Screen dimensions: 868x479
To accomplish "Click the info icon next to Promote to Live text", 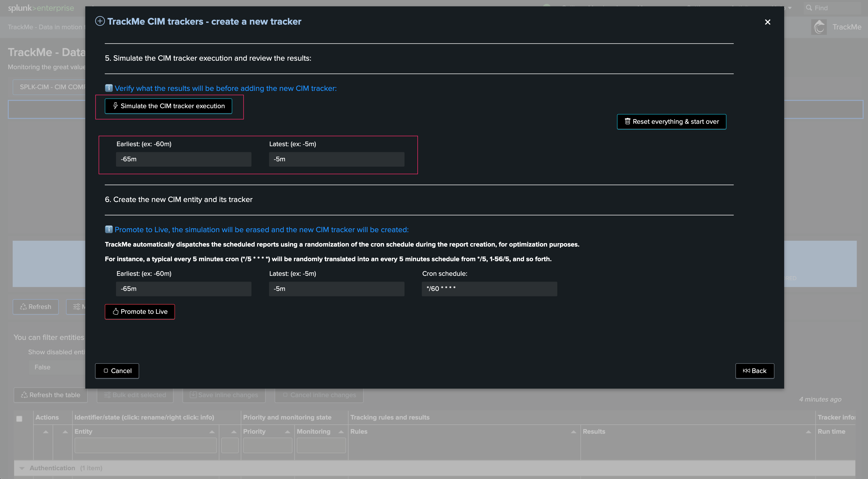I will tap(108, 230).
